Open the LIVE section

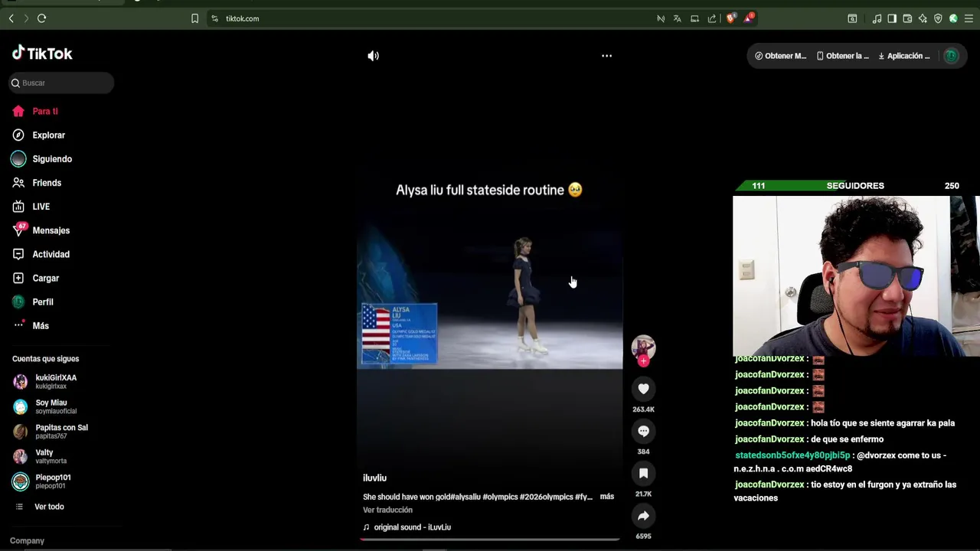pyautogui.click(x=31, y=207)
